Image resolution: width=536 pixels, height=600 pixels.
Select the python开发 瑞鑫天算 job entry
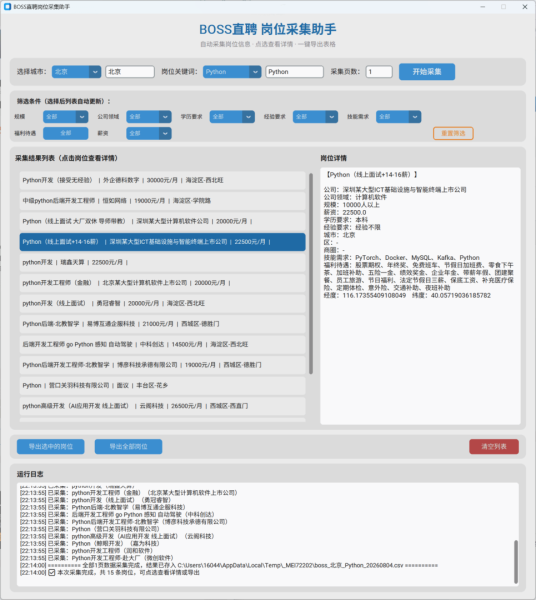pyautogui.click(x=163, y=262)
